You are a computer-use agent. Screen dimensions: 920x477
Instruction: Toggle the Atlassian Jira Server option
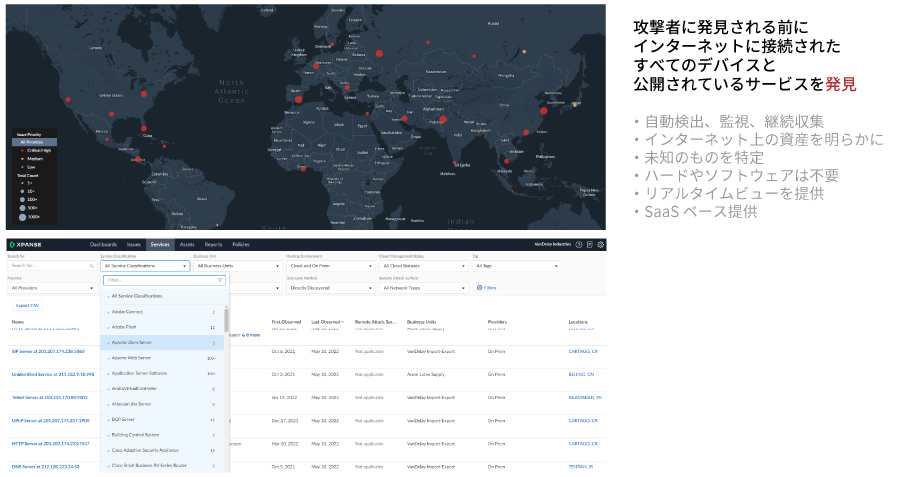162,404
